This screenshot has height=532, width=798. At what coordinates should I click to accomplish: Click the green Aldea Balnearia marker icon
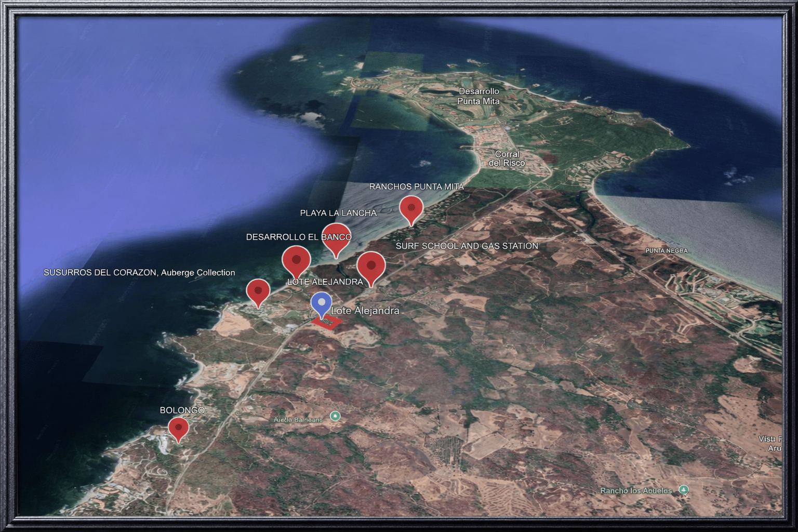click(x=336, y=416)
